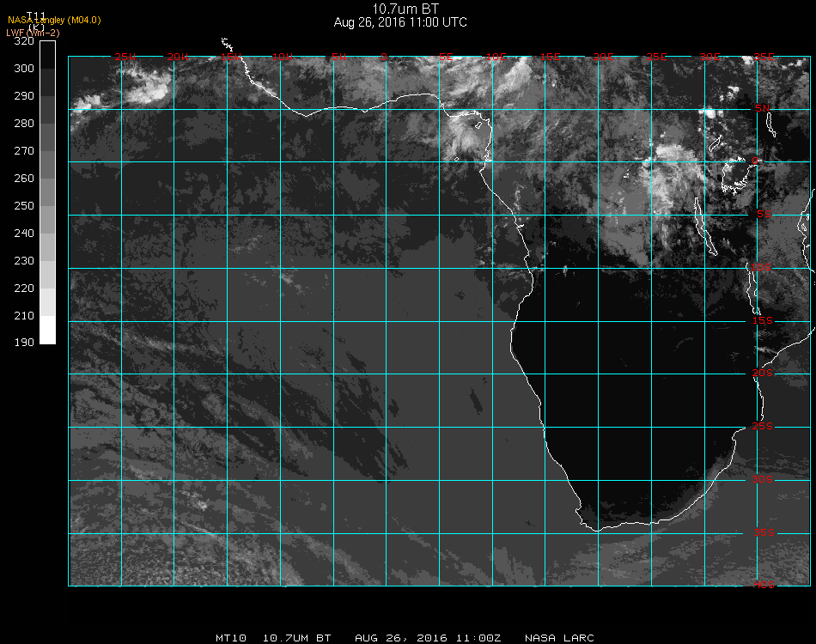Select the 270 colorbar value
This screenshot has height=644, width=816.
click(24, 151)
